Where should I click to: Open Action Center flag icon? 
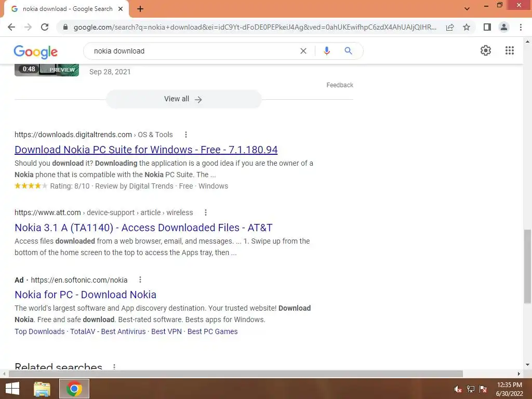click(x=483, y=389)
